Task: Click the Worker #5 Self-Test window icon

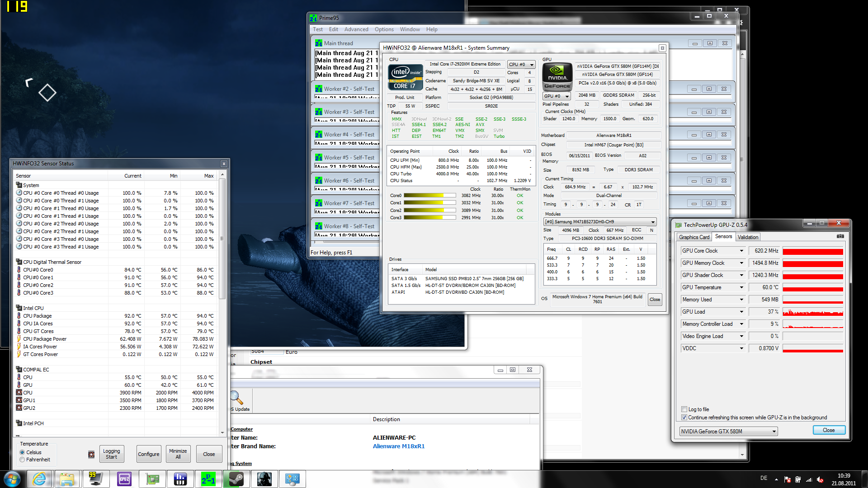Action: click(x=319, y=158)
